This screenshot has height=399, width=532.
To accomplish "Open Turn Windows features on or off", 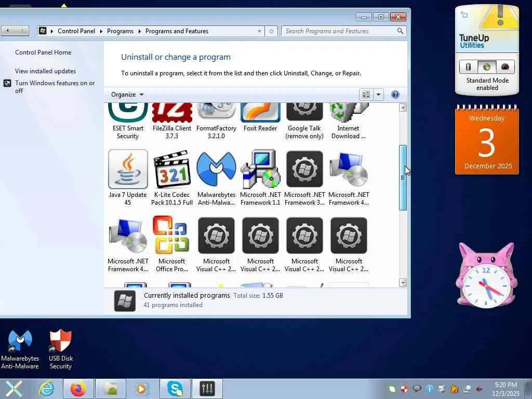I will click(x=55, y=87).
